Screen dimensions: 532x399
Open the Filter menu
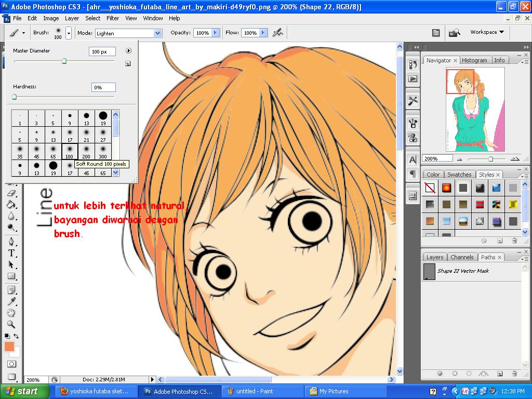pyautogui.click(x=113, y=18)
